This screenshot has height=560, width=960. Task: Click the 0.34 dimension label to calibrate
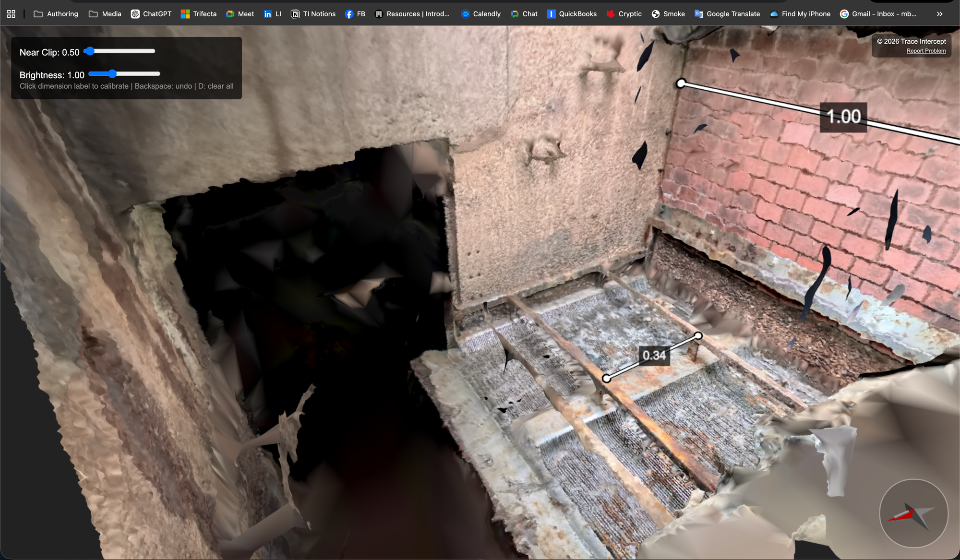click(x=654, y=356)
